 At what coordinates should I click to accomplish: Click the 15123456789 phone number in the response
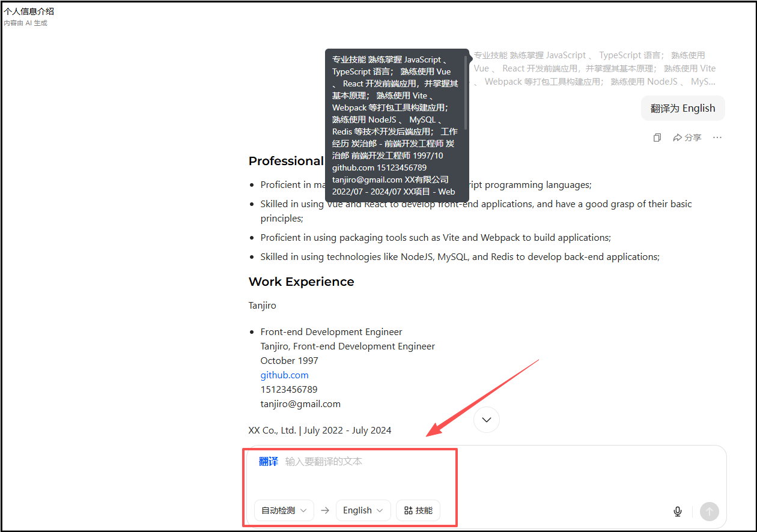[x=289, y=389]
